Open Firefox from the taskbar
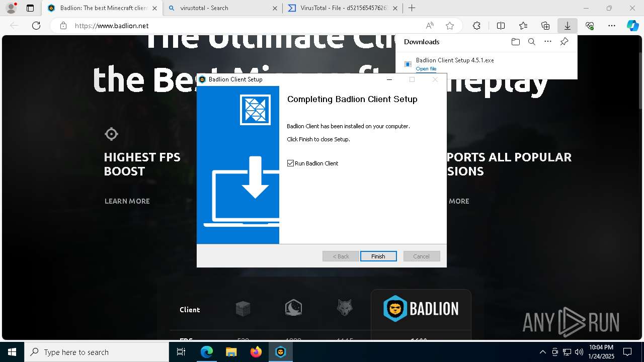Image resolution: width=644 pixels, height=362 pixels. pos(256,352)
